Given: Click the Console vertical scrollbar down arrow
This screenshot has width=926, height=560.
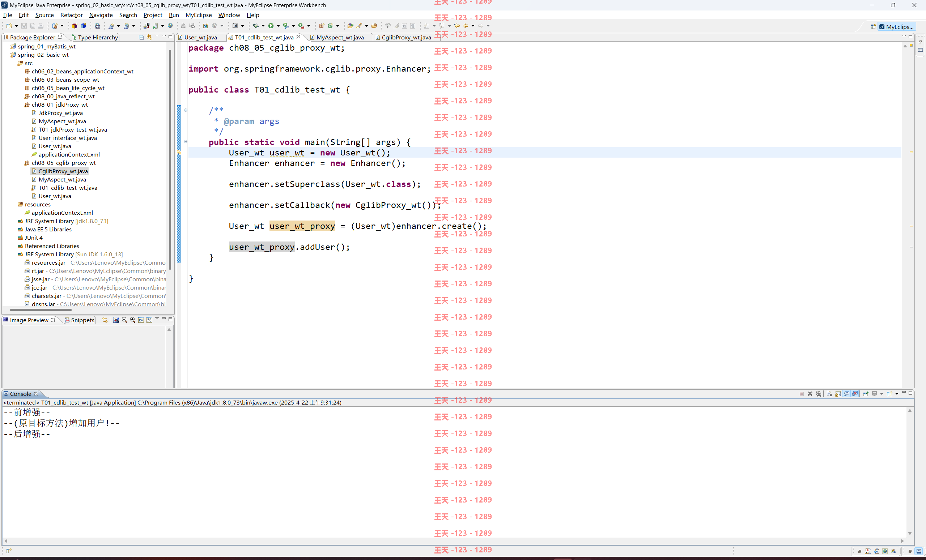Looking at the screenshot, I should 910,533.
